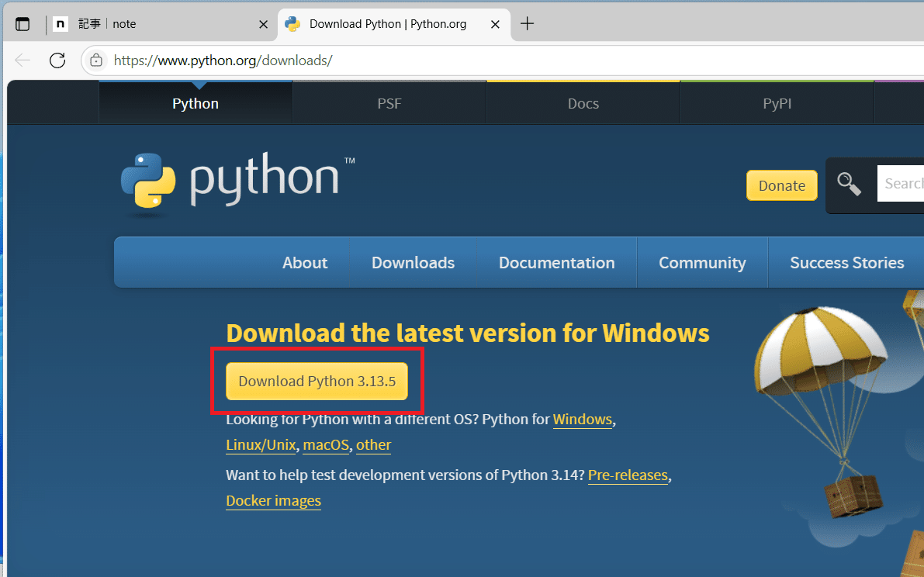Open the Docs top navigation tab
The width and height of the screenshot is (924, 577).
coord(583,103)
